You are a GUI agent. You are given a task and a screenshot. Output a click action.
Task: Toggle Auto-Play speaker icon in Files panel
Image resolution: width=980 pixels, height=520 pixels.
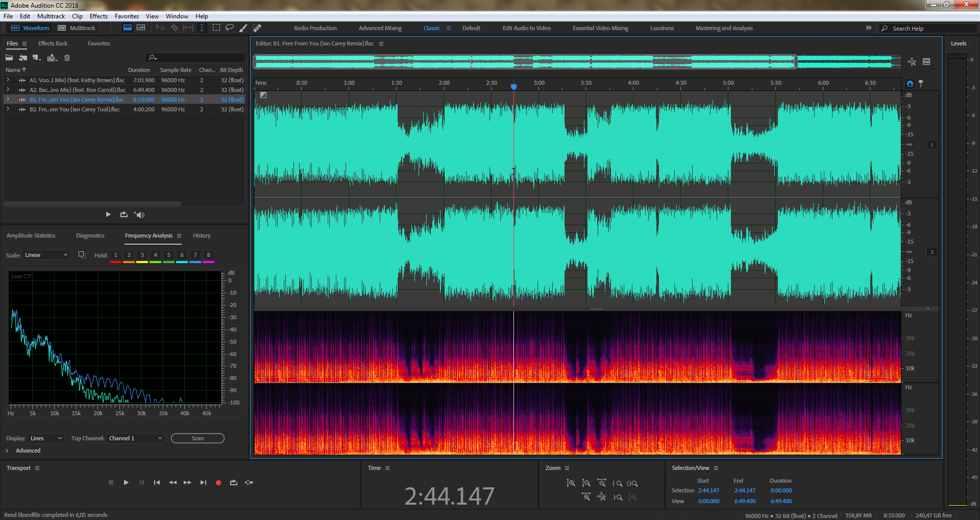pyautogui.click(x=139, y=215)
